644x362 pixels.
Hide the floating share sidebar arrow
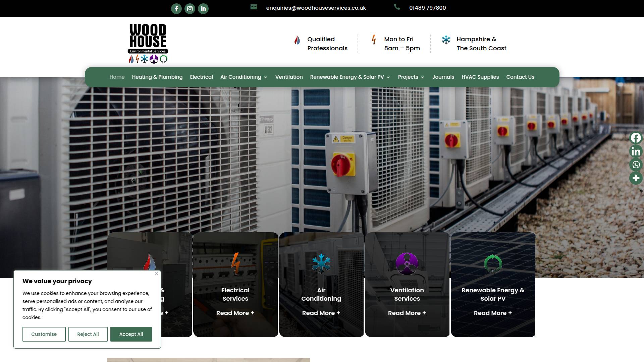click(x=641, y=191)
